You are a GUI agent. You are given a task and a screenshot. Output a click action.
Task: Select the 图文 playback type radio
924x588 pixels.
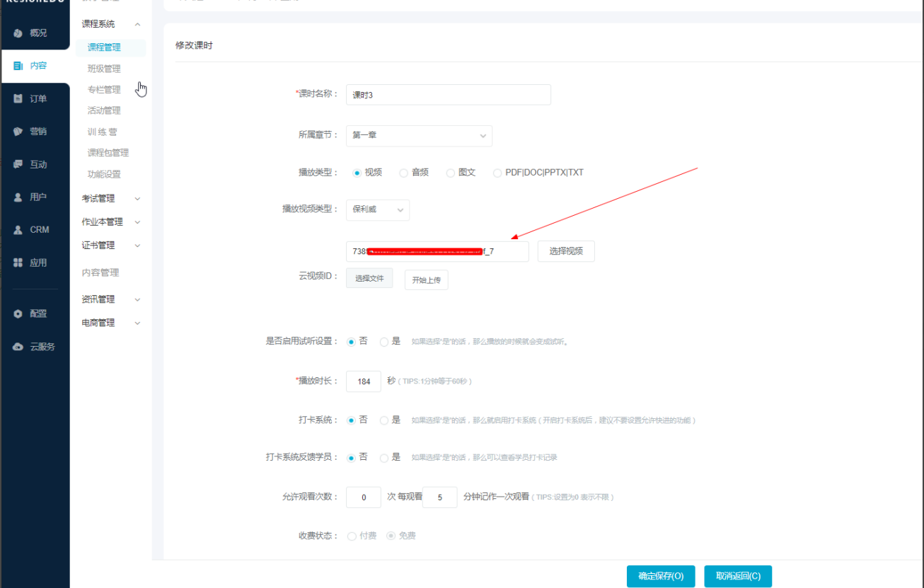tap(450, 173)
